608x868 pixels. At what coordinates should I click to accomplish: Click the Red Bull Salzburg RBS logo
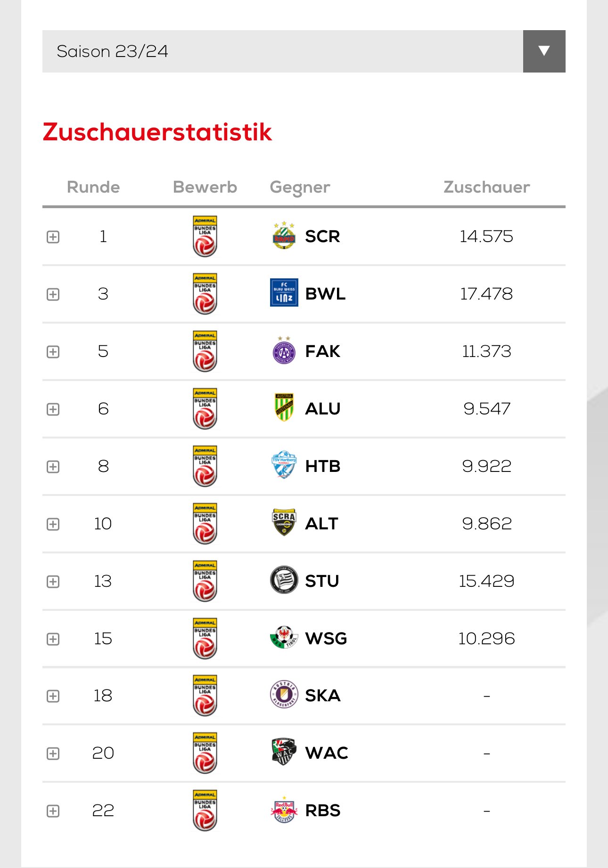pyautogui.click(x=284, y=810)
